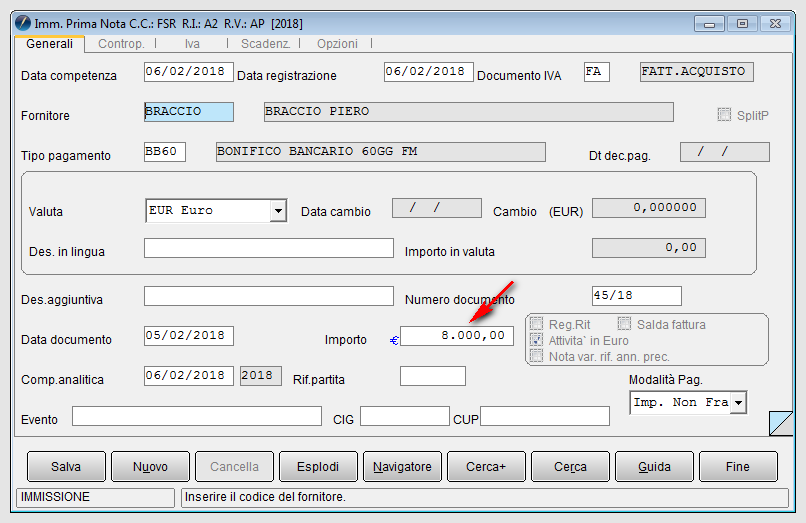
Task: Check Nota var. rif. ann. prec.
Action: tap(536, 356)
